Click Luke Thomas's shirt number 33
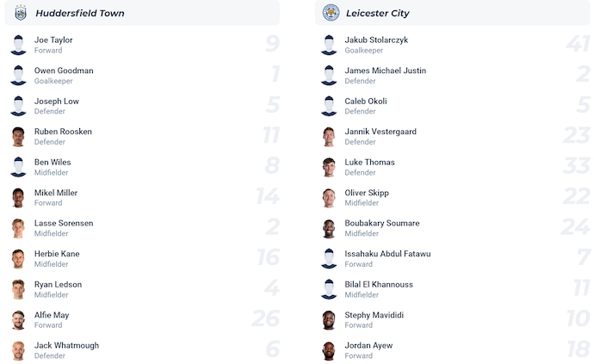This screenshot has height=364, width=594. click(576, 167)
